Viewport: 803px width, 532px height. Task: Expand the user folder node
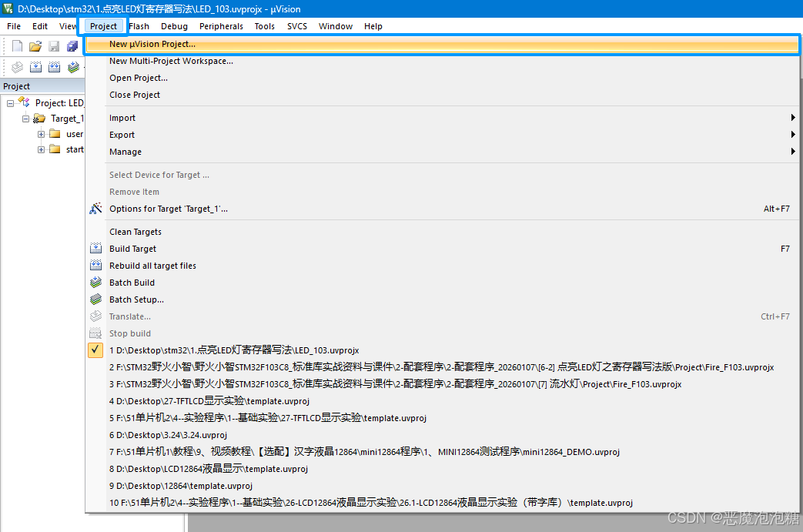click(41, 134)
